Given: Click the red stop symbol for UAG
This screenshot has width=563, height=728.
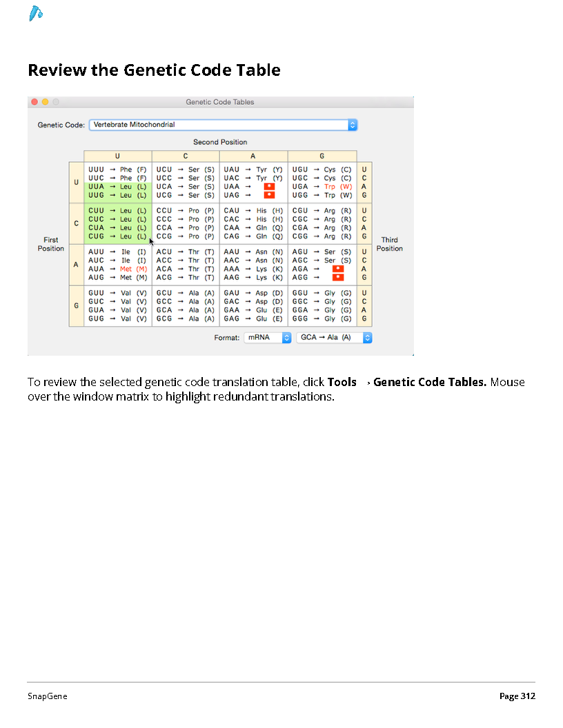Looking at the screenshot, I should pyautogui.click(x=269, y=195).
